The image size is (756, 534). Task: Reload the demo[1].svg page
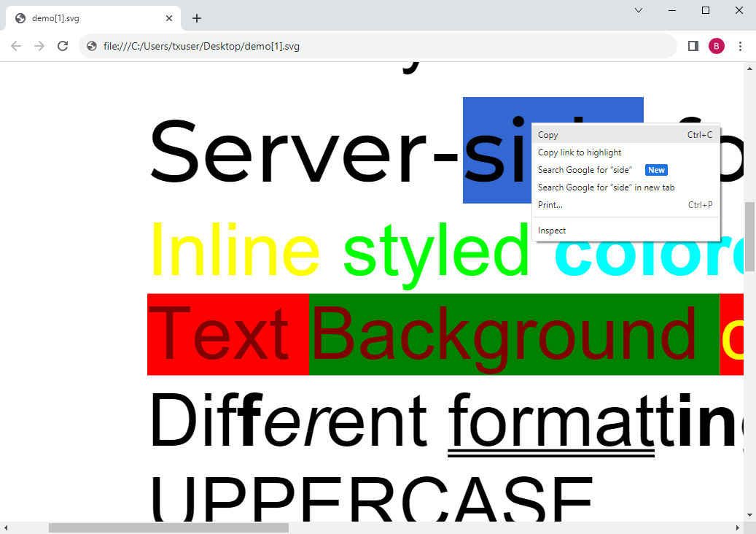tap(63, 45)
